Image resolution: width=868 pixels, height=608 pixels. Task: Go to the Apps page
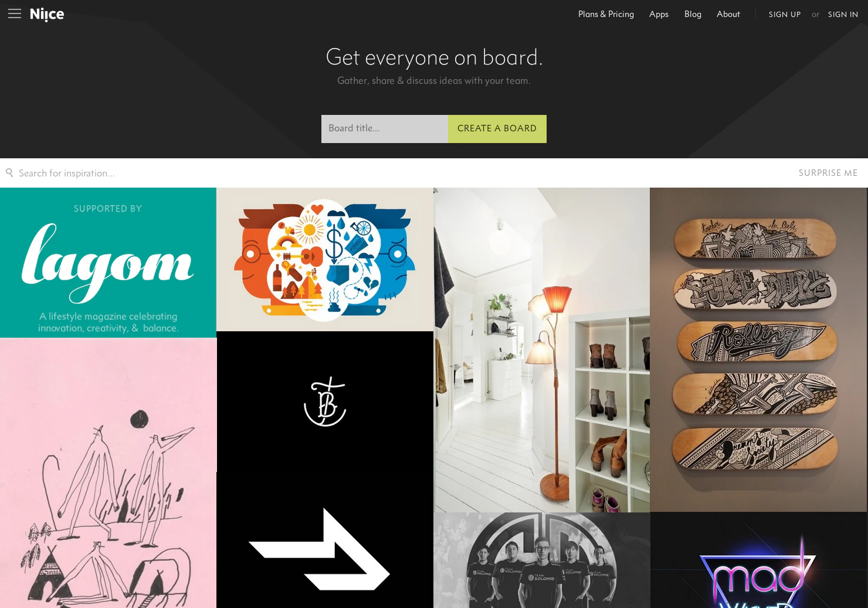point(659,14)
